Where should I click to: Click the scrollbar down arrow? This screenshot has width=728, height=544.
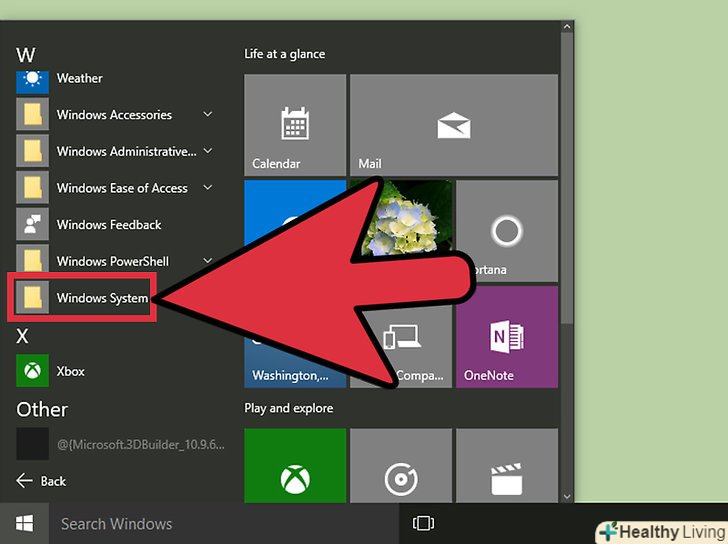click(567, 496)
